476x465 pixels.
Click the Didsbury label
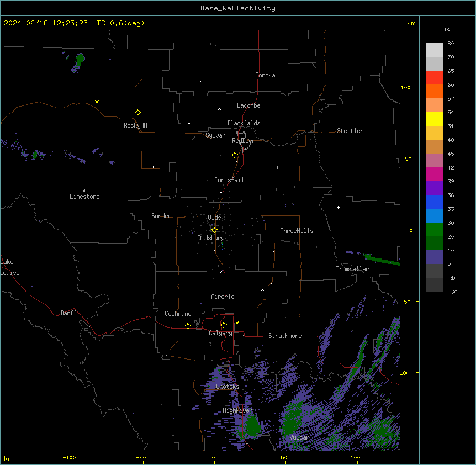[211, 238]
